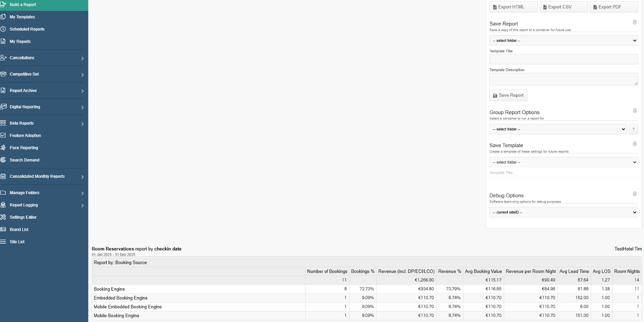Click the Brand List image icon
The width and height of the screenshot is (644, 322).
(x=3, y=230)
